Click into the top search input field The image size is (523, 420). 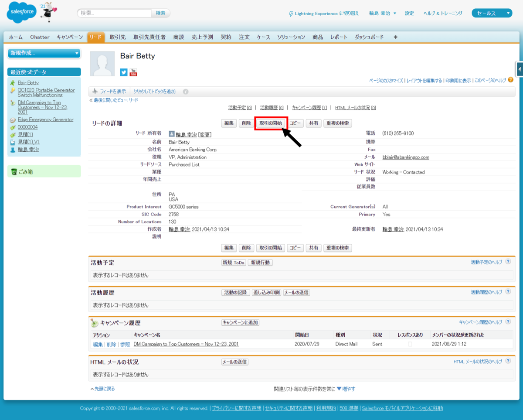tap(115, 13)
